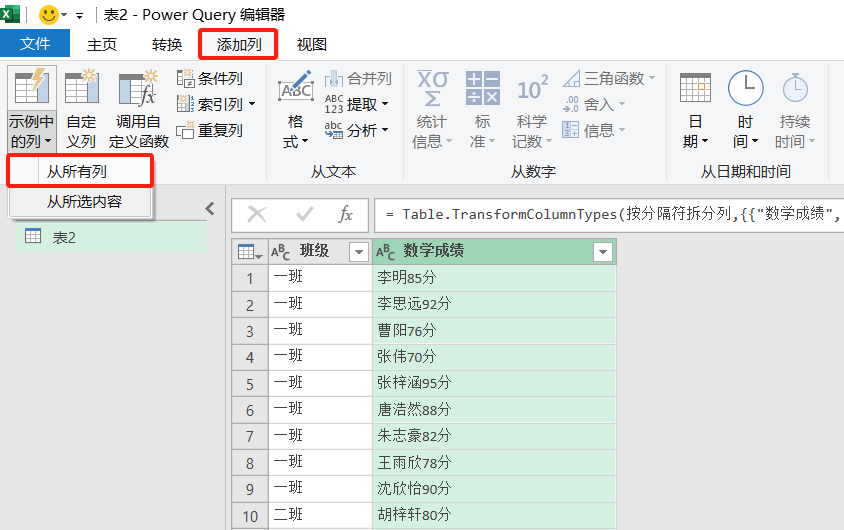Image resolution: width=844 pixels, height=530 pixels.
Task: Click the 示例中的列 icon
Action: coord(32,87)
